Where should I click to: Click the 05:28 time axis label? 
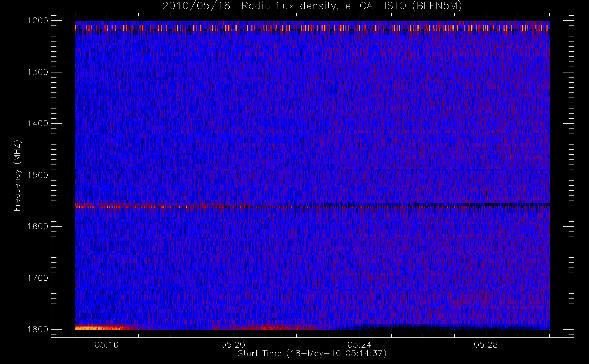click(486, 345)
